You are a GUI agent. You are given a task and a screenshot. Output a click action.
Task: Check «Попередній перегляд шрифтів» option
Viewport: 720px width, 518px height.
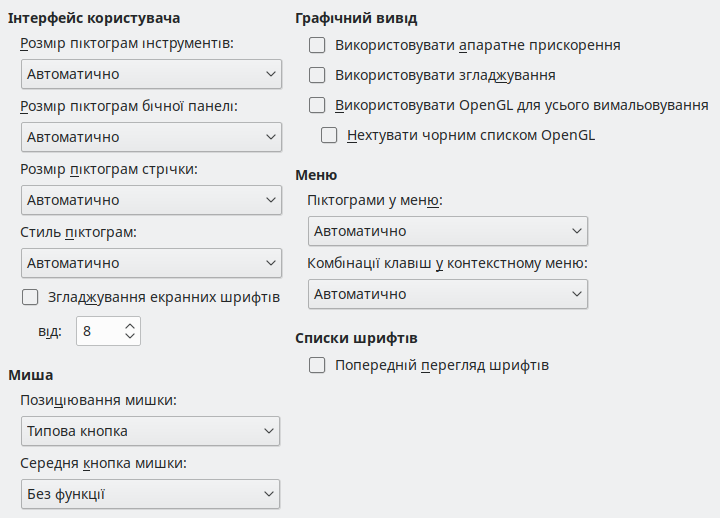(318, 366)
